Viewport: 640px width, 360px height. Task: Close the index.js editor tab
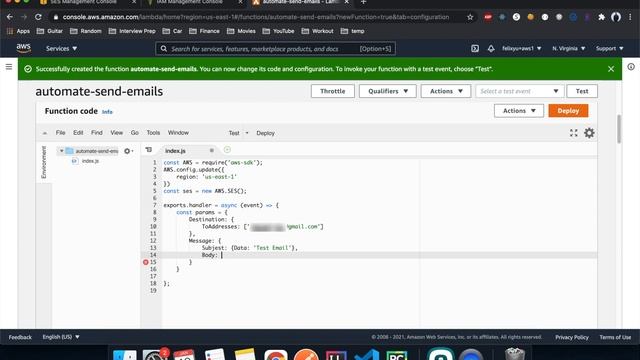pyautogui.click(x=211, y=151)
